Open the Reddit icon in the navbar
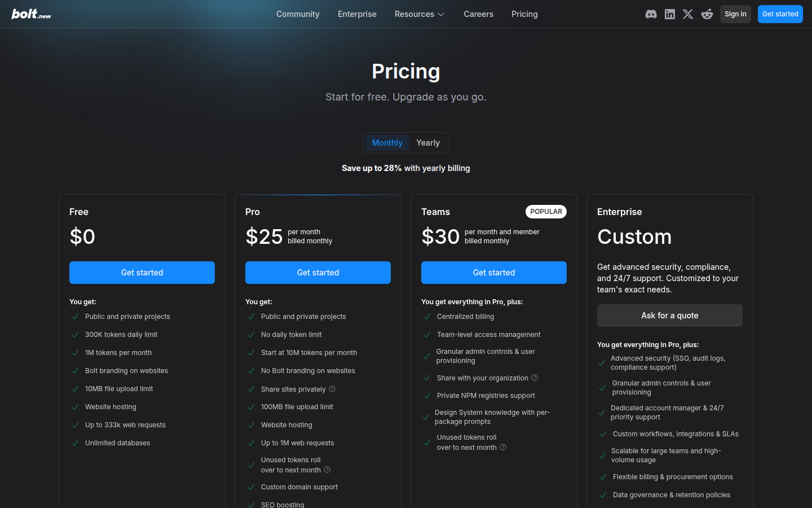Image resolution: width=812 pixels, height=508 pixels. coord(707,14)
